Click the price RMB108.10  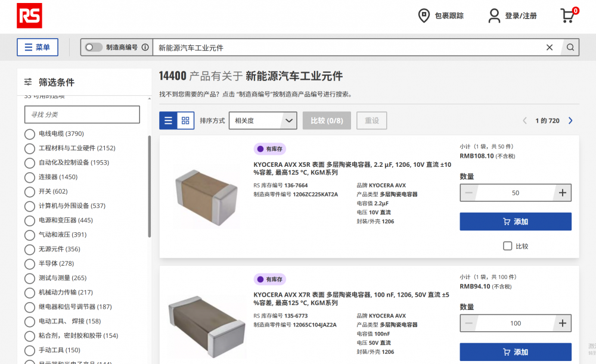click(x=477, y=155)
